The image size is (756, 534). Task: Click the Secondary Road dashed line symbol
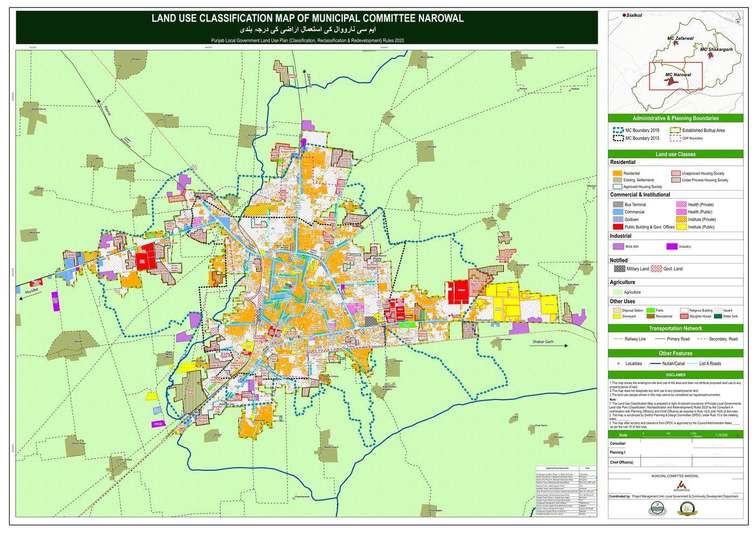coord(703,339)
